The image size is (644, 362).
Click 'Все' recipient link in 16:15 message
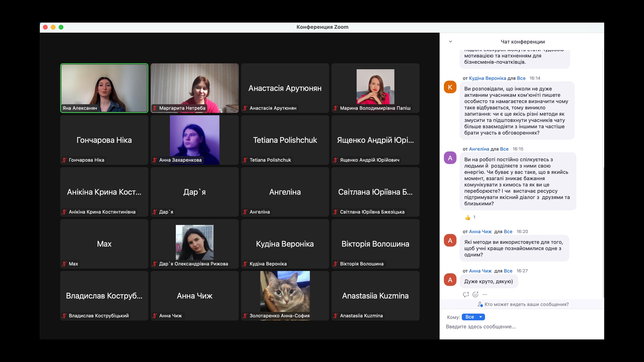click(x=504, y=149)
